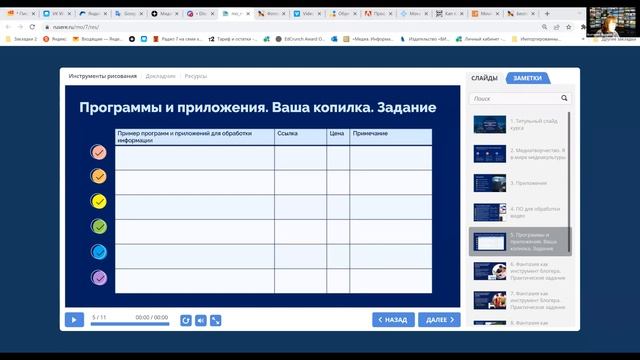Reload the browser page
The width and height of the screenshot is (640, 360).
(x=32, y=27)
